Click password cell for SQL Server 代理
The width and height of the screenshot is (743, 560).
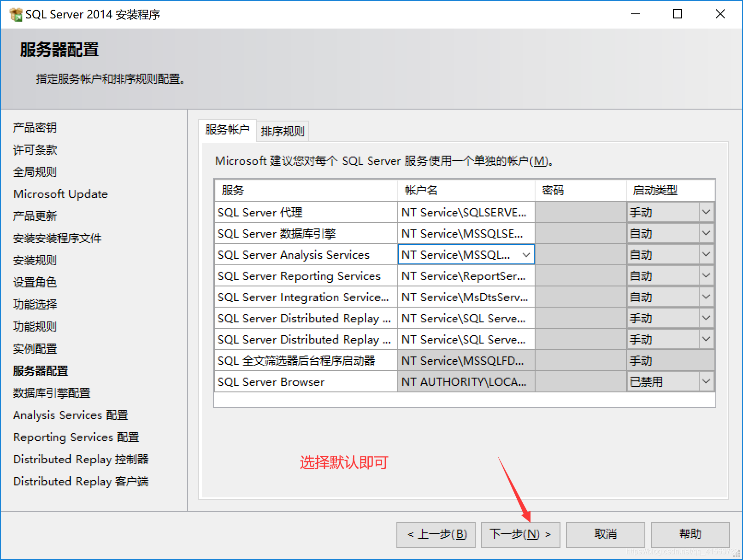tap(581, 212)
